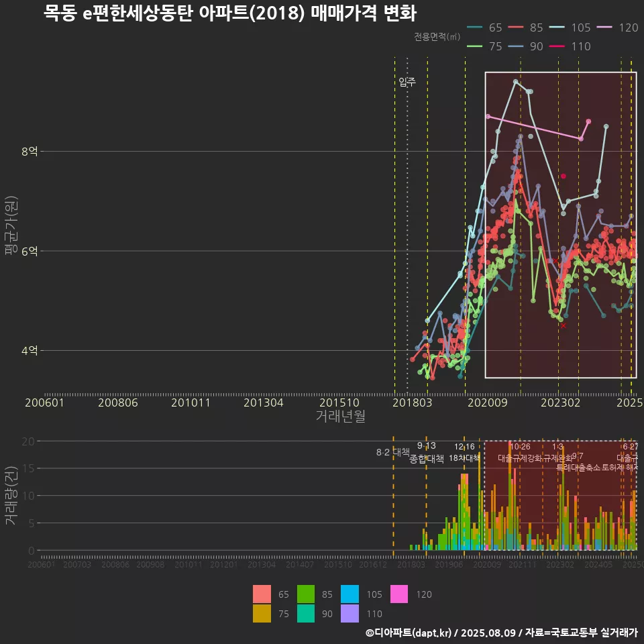Click the 입주 marker label
Image resolution: width=644 pixels, height=644 pixels.
pos(407,82)
